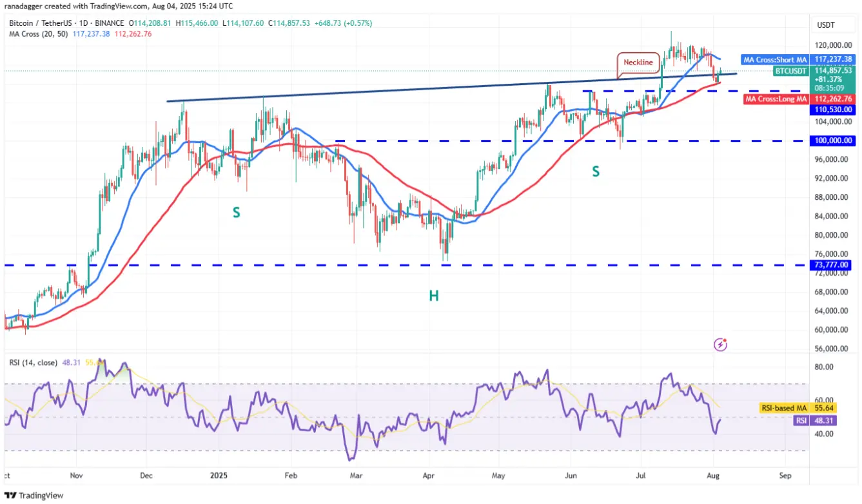Select the 73,777.00 price level tag
This screenshot has height=504, width=862.
pyautogui.click(x=832, y=265)
